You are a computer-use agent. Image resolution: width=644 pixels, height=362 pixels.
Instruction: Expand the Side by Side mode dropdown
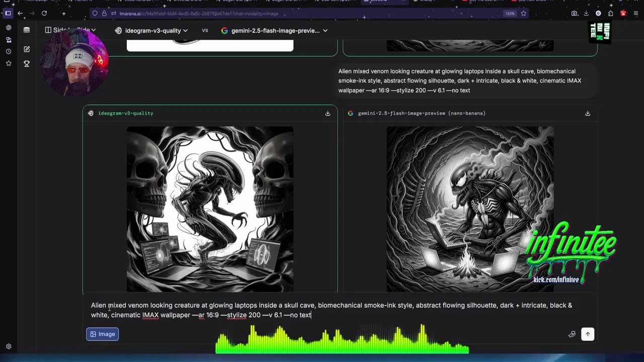coord(70,30)
